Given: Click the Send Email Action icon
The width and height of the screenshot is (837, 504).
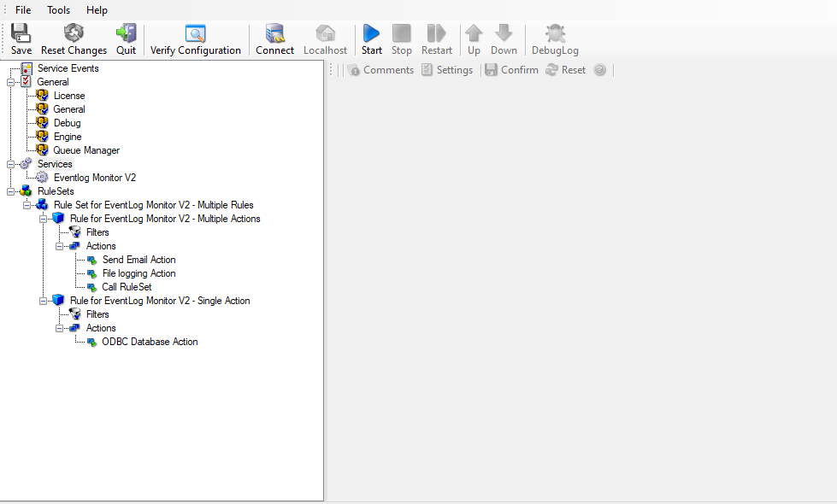Looking at the screenshot, I should (91, 260).
